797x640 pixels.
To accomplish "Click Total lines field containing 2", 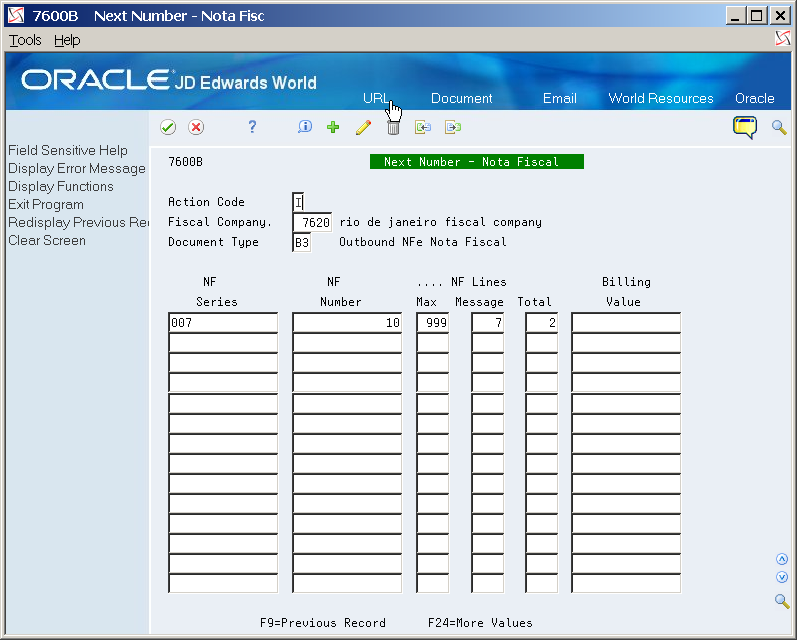I will click(x=542, y=323).
